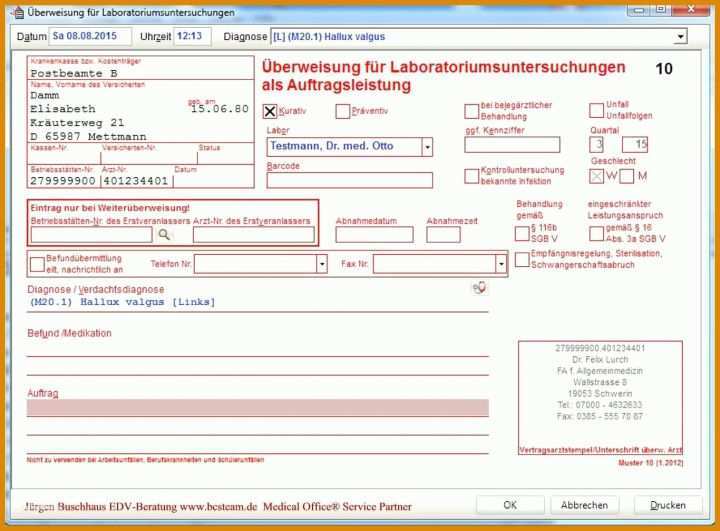Open the Diagnose dropdown at top
720x531 pixels.
pos(681,36)
